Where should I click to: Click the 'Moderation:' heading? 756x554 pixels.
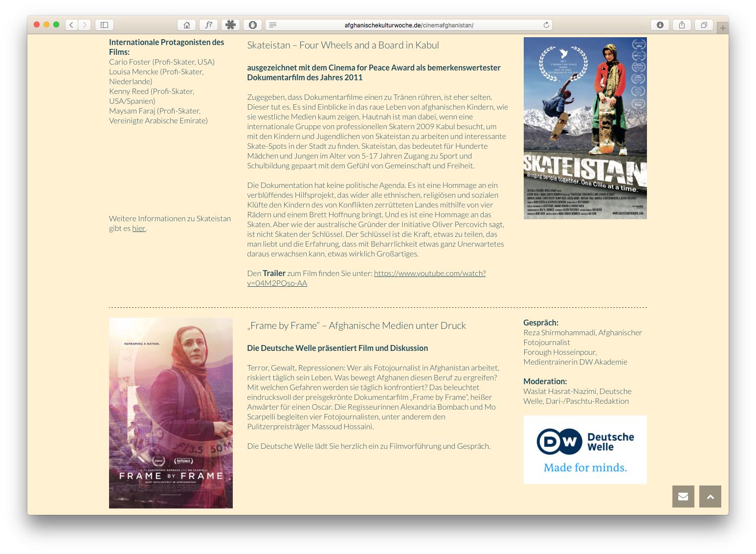(545, 382)
